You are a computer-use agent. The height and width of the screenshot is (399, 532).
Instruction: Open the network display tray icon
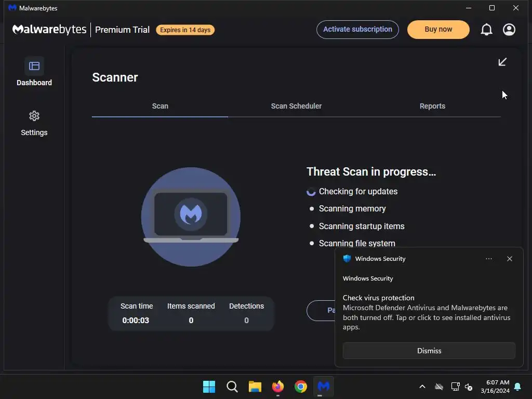tap(455, 387)
